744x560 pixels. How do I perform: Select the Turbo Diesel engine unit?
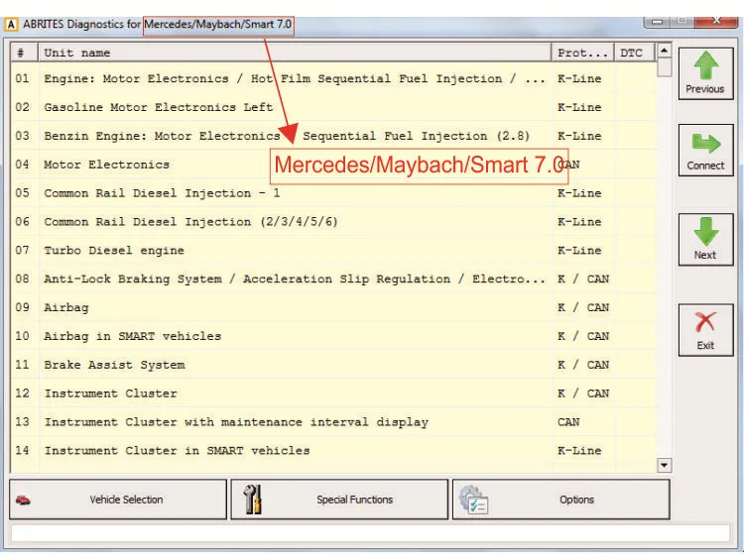(x=333, y=251)
